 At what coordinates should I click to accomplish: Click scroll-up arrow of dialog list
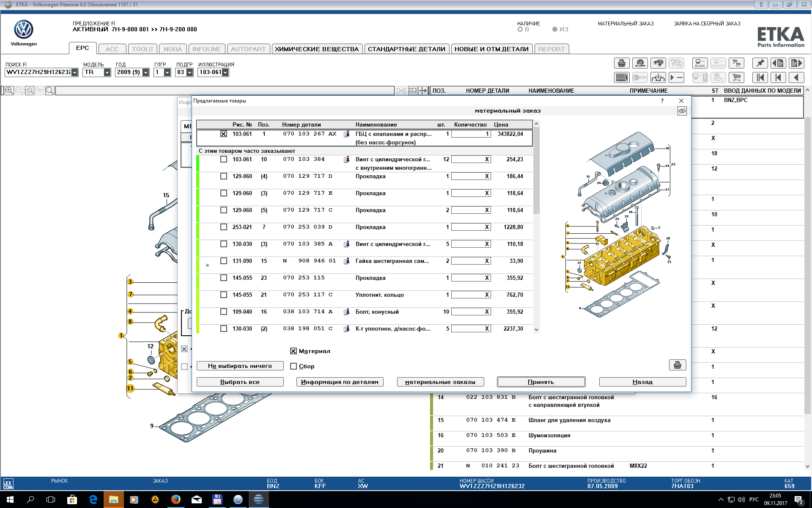point(536,124)
